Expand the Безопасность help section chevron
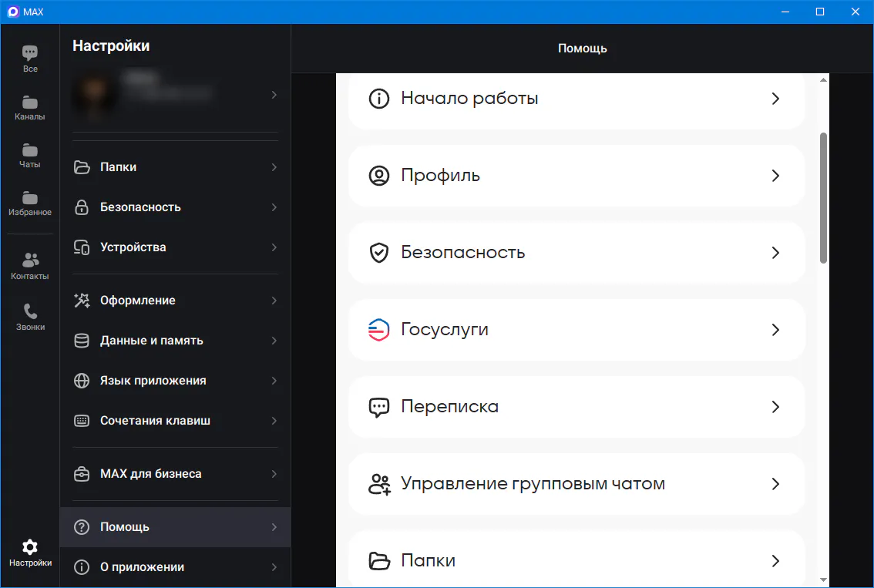Viewport: 874px width, 588px height. point(775,253)
